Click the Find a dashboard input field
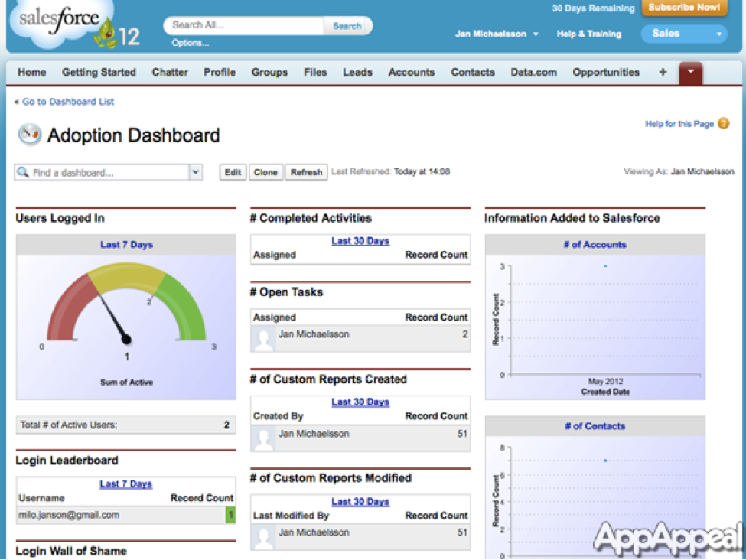The height and width of the screenshot is (560, 746). pyautogui.click(x=109, y=172)
